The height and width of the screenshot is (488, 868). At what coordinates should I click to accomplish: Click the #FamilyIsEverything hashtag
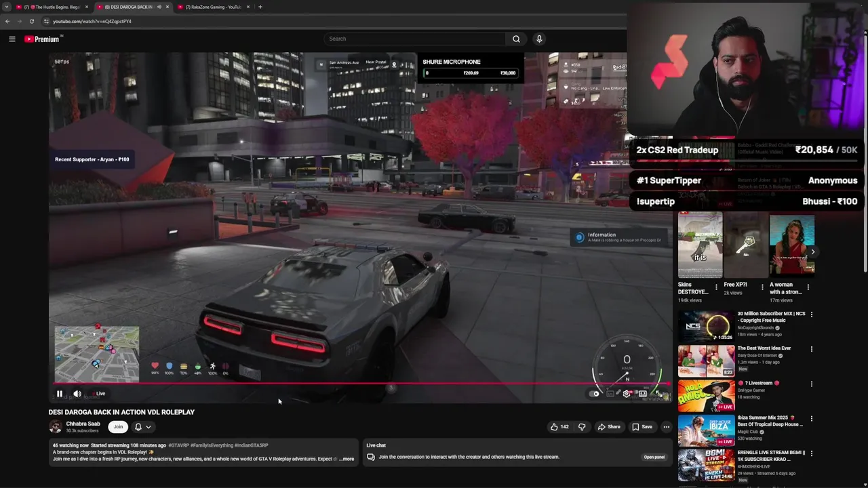[212, 445]
